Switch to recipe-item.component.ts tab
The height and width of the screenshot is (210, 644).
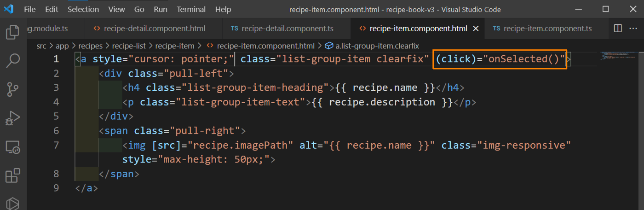[546, 29]
